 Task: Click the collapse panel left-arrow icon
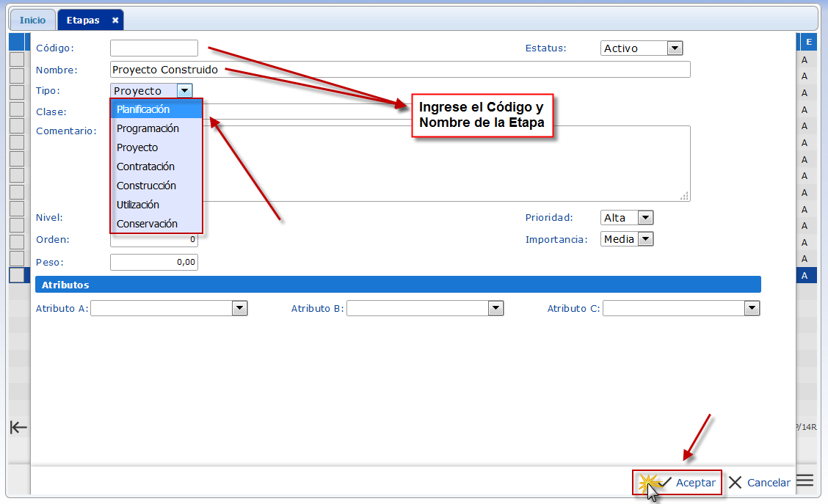(x=18, y=428)
